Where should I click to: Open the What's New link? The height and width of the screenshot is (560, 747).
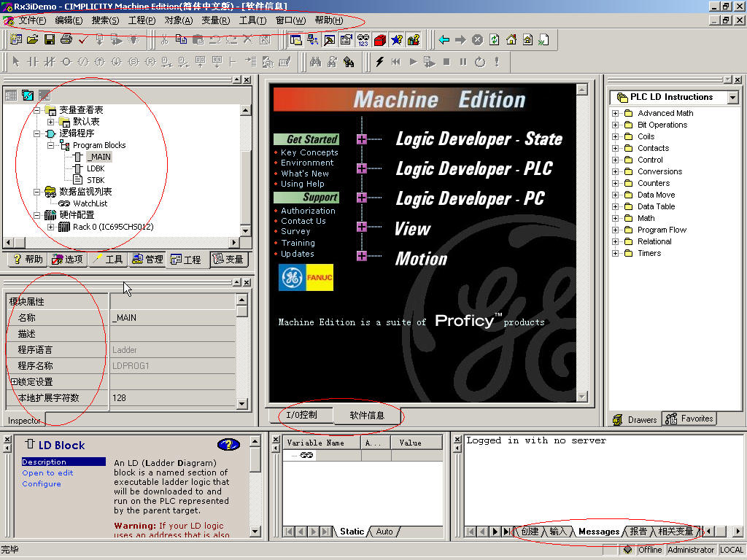coord(305,174)
